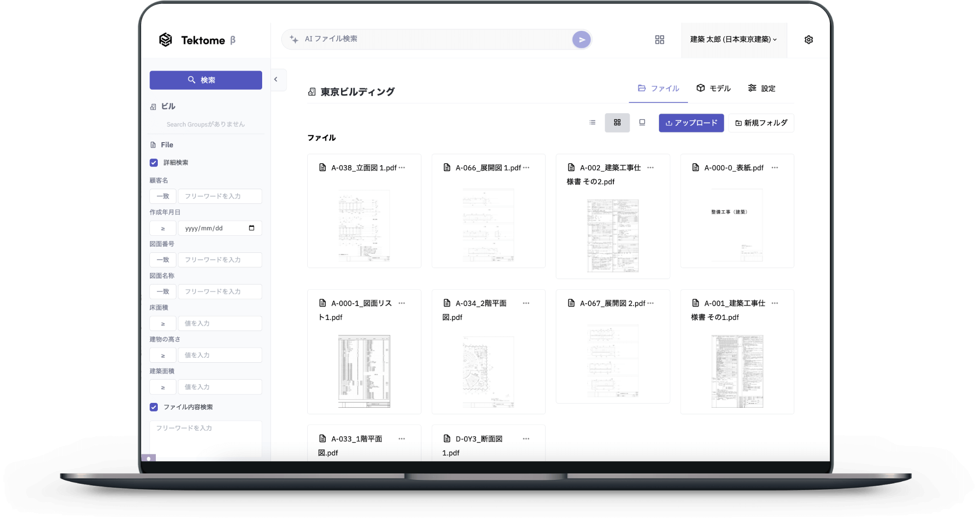Open thumbnail of A-002_建築工事仕様書 その2.pdf
Viewport: 980px width, 521px height.
(x=612, y=236)
